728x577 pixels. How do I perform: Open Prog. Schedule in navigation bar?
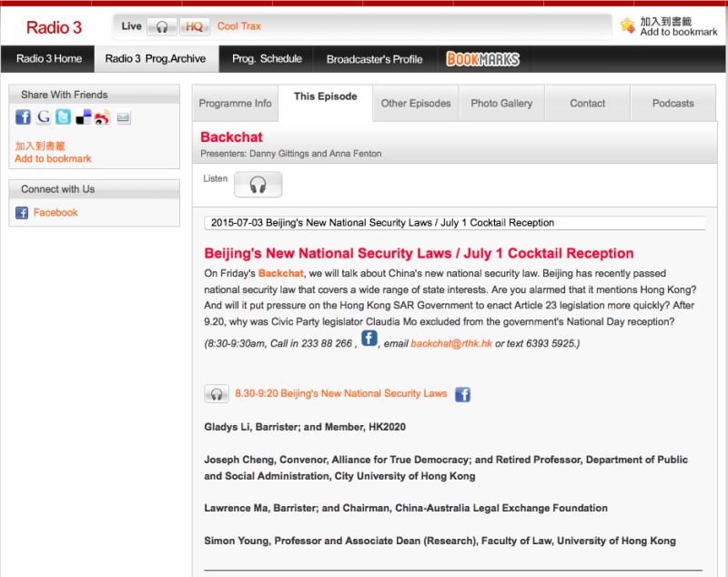(267, 59)
